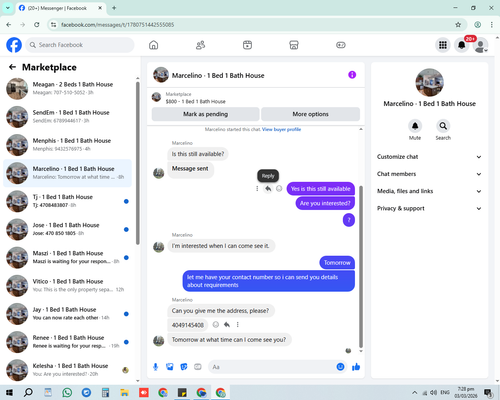Expand the Chat members section

429,174
